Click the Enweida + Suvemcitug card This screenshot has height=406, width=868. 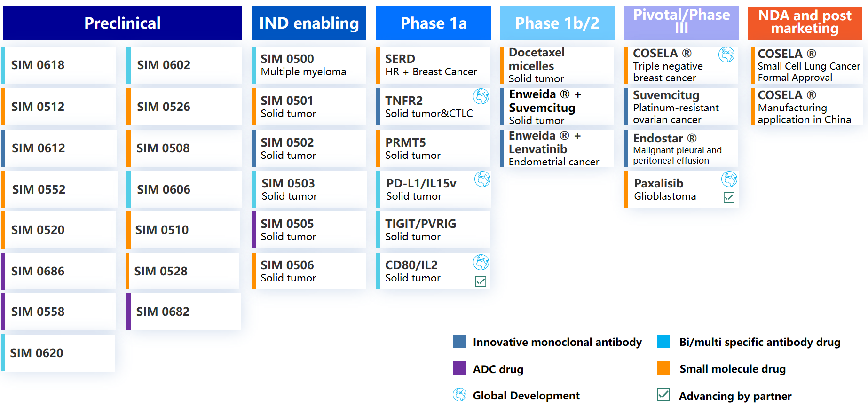click(x=557, y=107)
